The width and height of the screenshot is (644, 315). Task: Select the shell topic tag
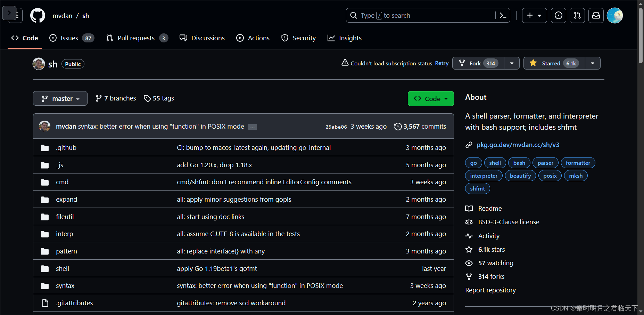tap(495, 163)
